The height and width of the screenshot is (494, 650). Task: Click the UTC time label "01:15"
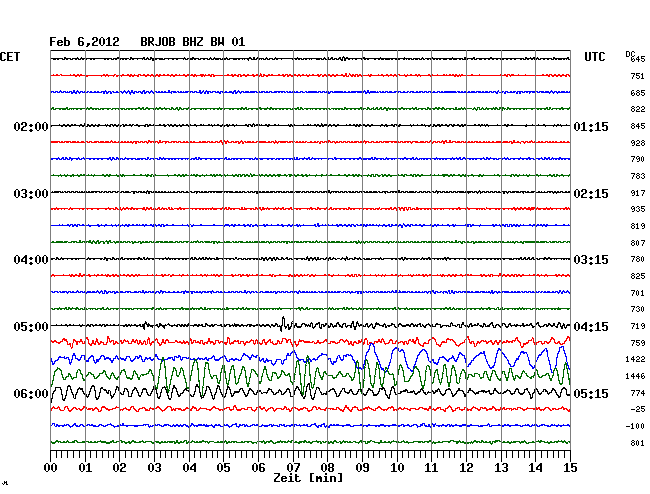point(591,126)
